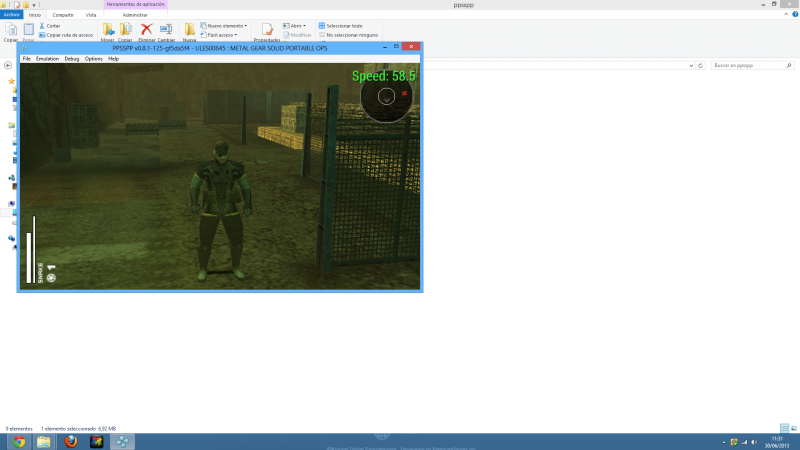This screenshot has height=450, width=800.
Task: Maximize the PPSSPP emulator window
Action: pyautogui.click(x=396, y=46)
